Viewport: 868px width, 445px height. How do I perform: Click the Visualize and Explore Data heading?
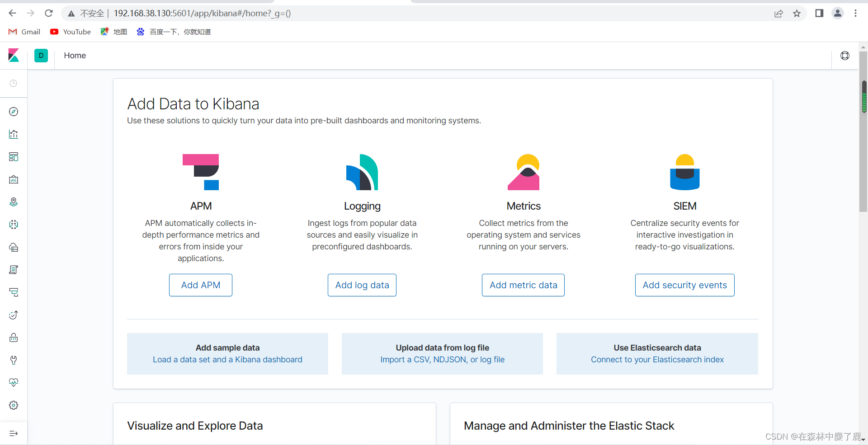pos(195,426)
